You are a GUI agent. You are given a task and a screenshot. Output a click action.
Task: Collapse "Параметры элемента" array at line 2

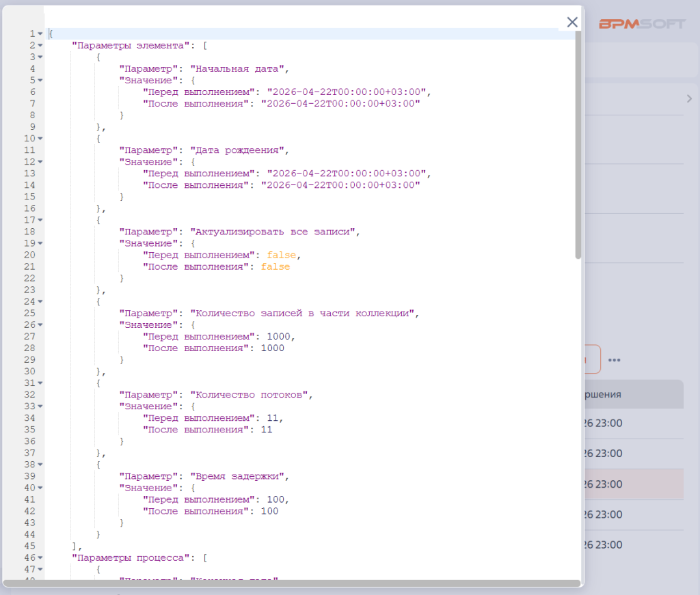click(x=40, y=46)
